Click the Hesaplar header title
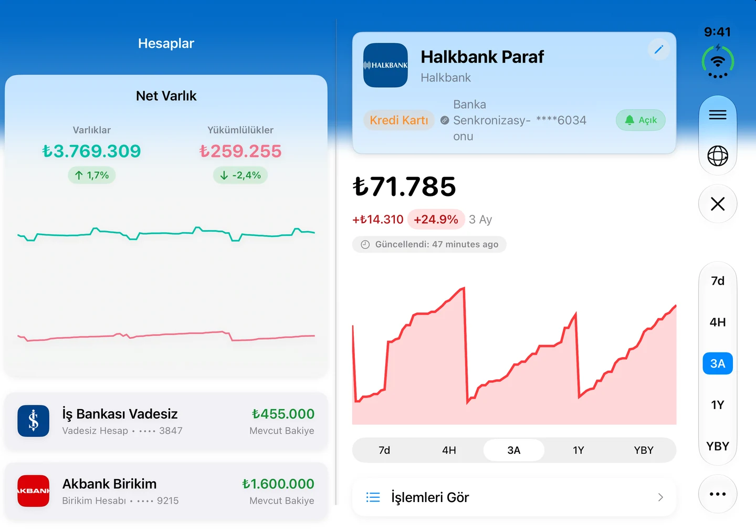 pos(166,43)
